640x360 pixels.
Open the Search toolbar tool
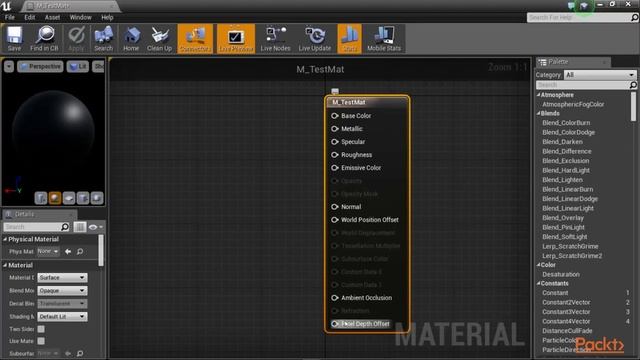[x=103, y=39]
